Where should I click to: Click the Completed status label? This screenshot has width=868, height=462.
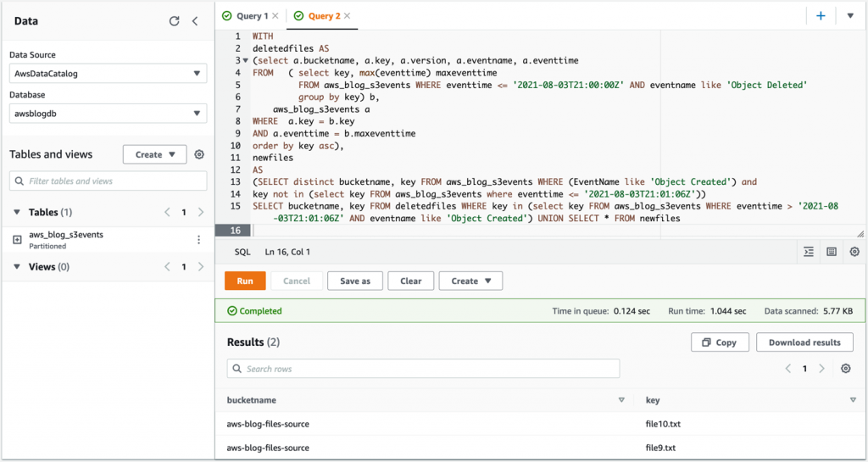[255, 311]
